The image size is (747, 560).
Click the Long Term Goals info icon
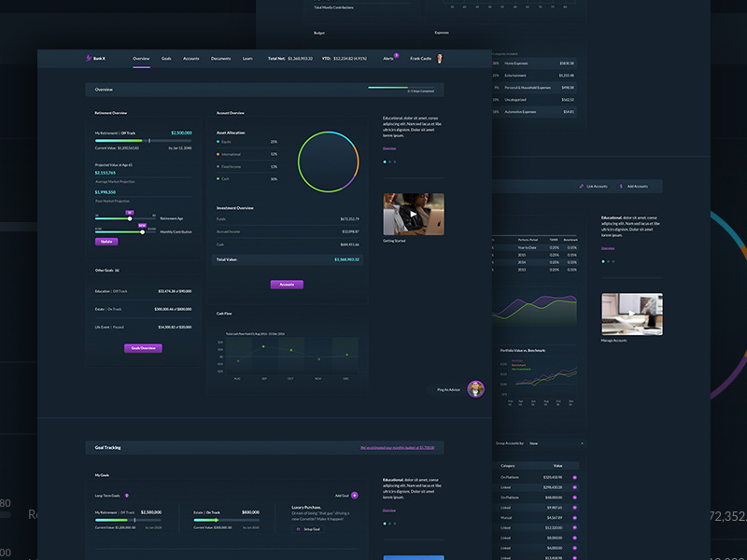click(126, 495)
